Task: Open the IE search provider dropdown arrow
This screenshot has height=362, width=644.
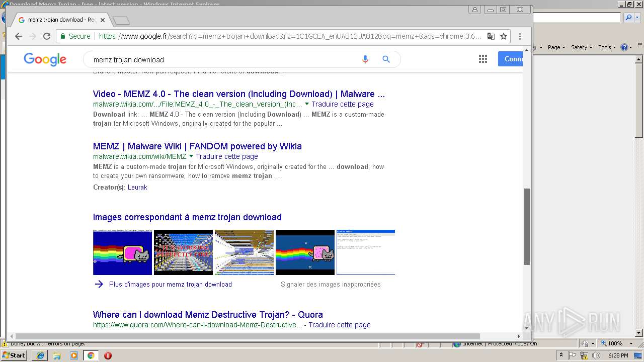Action: pos(636,18)
